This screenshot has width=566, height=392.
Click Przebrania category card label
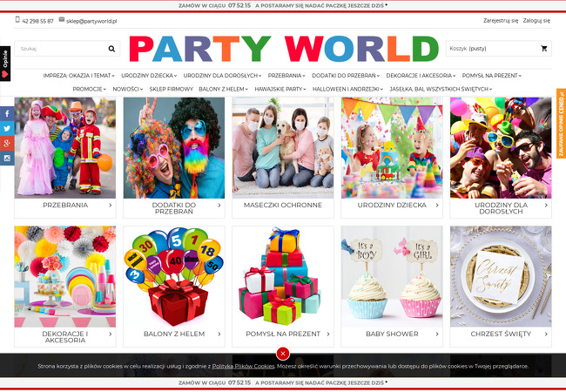pos(65,205)
